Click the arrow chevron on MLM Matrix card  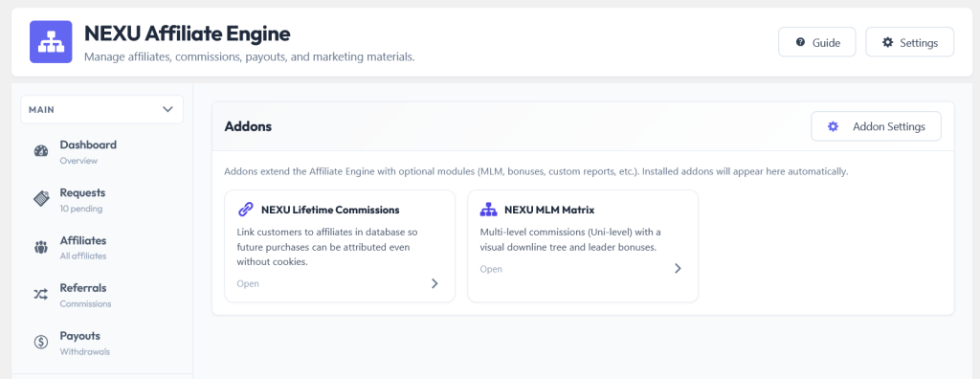pyautogui.click(x=679, y=268)
